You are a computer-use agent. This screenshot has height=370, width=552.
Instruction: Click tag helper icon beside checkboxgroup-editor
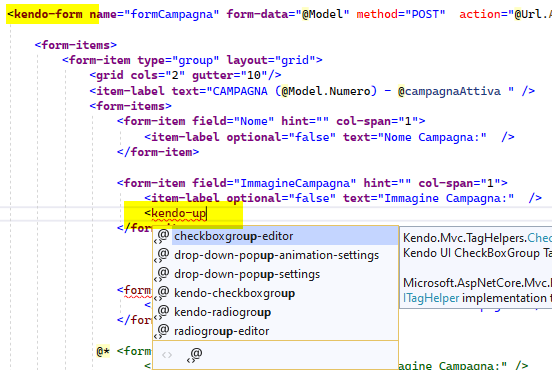(x=162, y=236)
